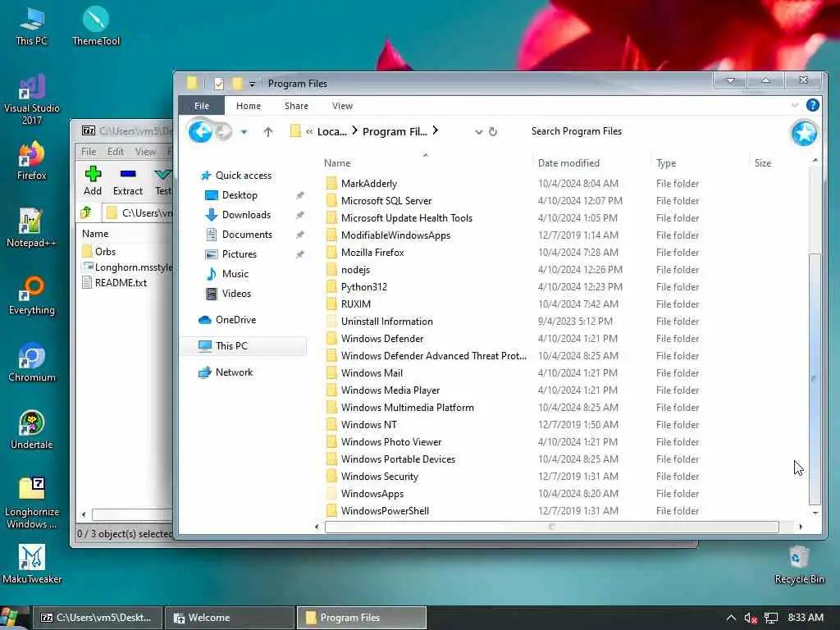840x630 pixels.
Task: Select Longhorn.msstyles in 7-Zip list
Action: point(127,267)
